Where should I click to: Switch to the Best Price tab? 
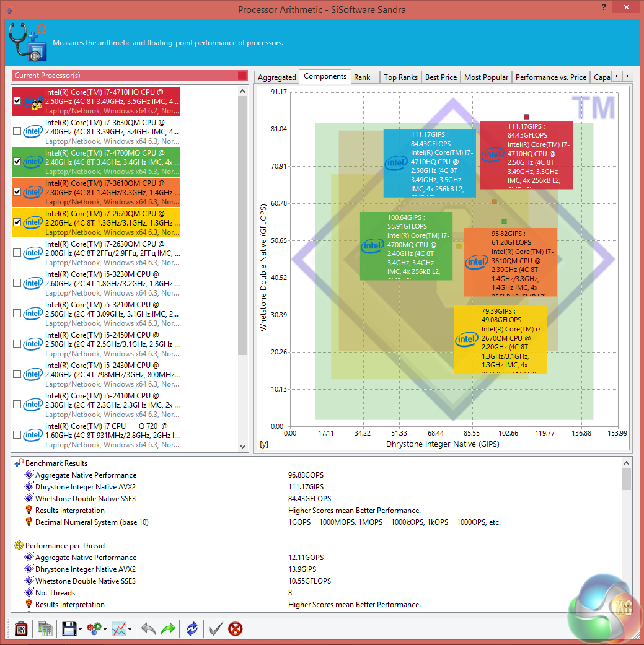point(441,77)
